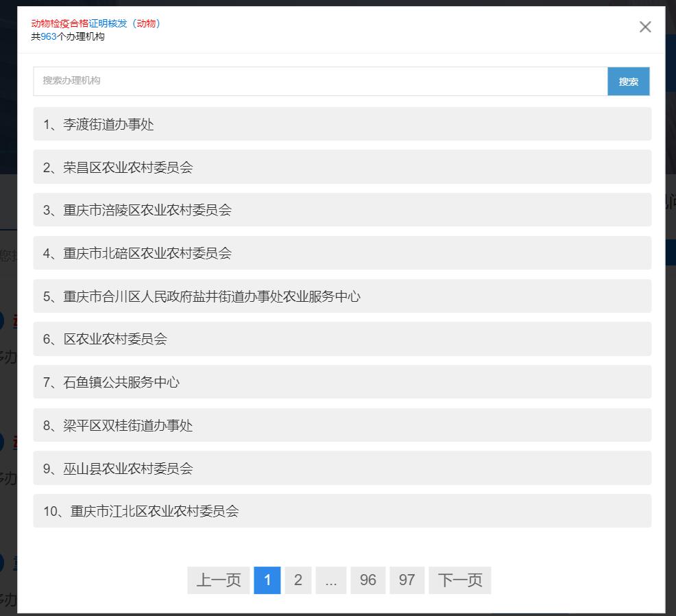The width and height of the screenshot is (676, 616).
Task: Jump to page 2
Action: coord(298,580)
